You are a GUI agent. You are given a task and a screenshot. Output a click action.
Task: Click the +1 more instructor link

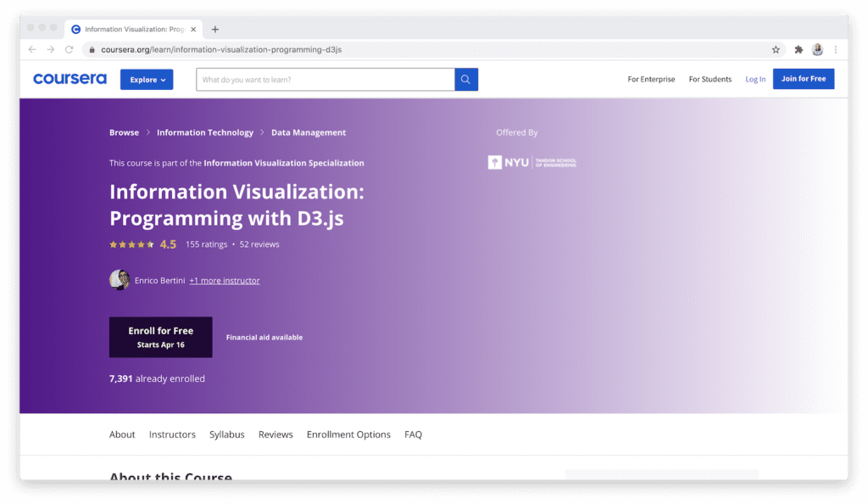point(224,280)
